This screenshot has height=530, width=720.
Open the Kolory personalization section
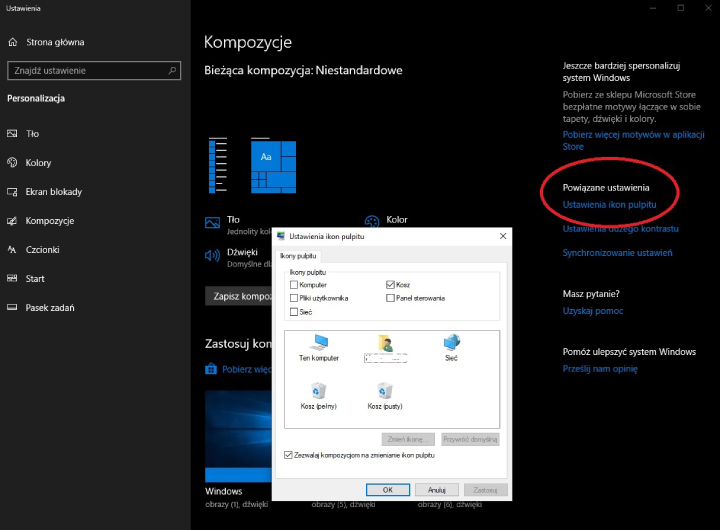pyautogui.click(x=38, y=163)
